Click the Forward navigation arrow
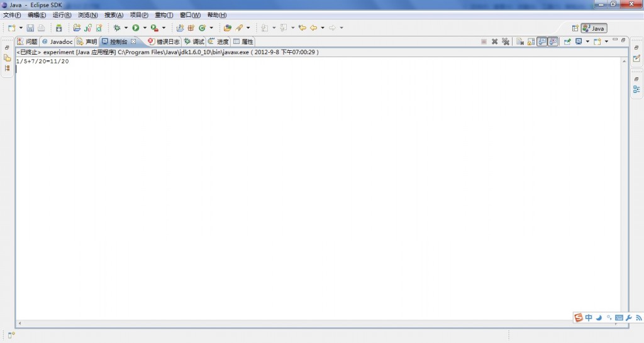Screen dimensions: 644x343 [332, 28]
